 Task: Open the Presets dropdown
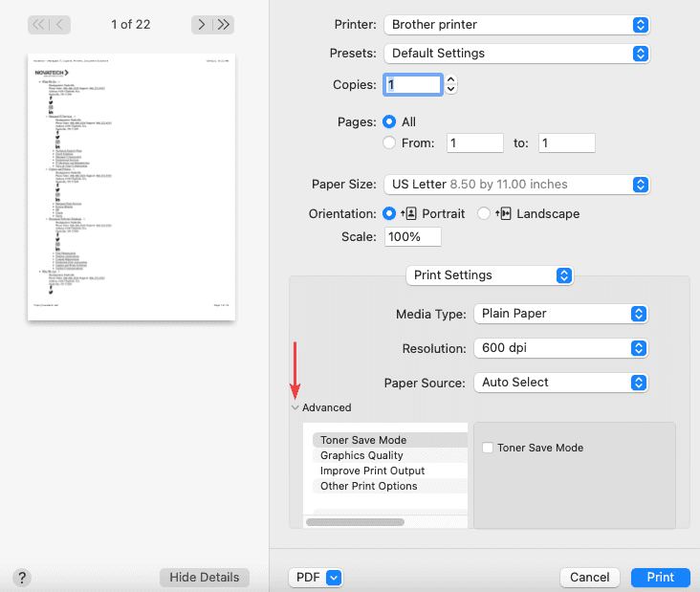pos(516,54)
